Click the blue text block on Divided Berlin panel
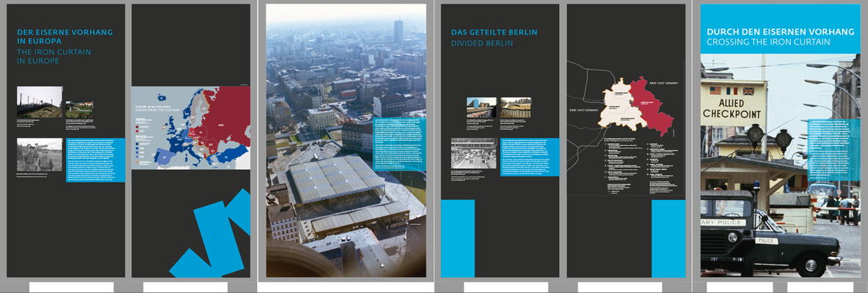The height and width of the screenshot is (293, 868). point(530,157)
